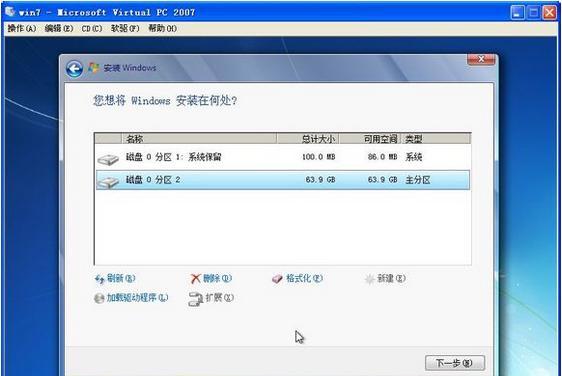The image size is (562, 376).
Task: Click the load driver disc icon
Action: [x=99, y=298]
